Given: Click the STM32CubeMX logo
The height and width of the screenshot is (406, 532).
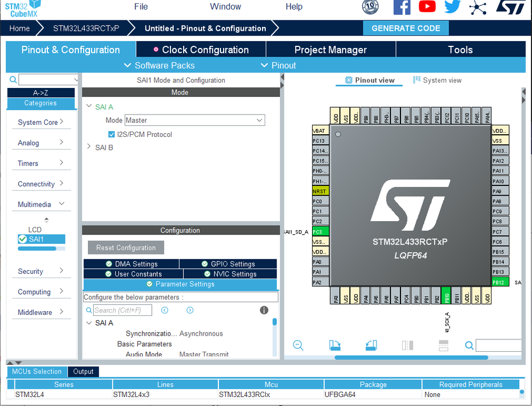Looking at the screenshot, I should point(23,9).
